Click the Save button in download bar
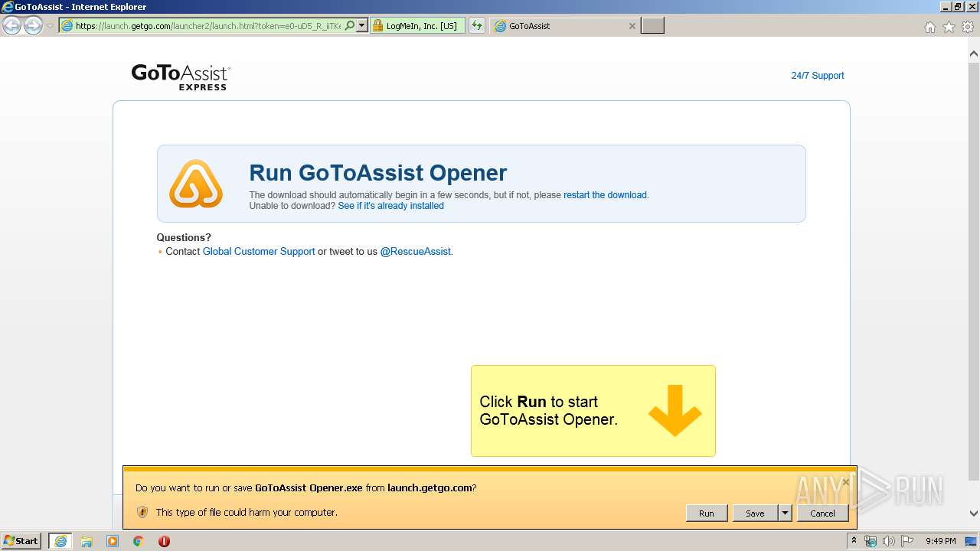 [755, 514]
